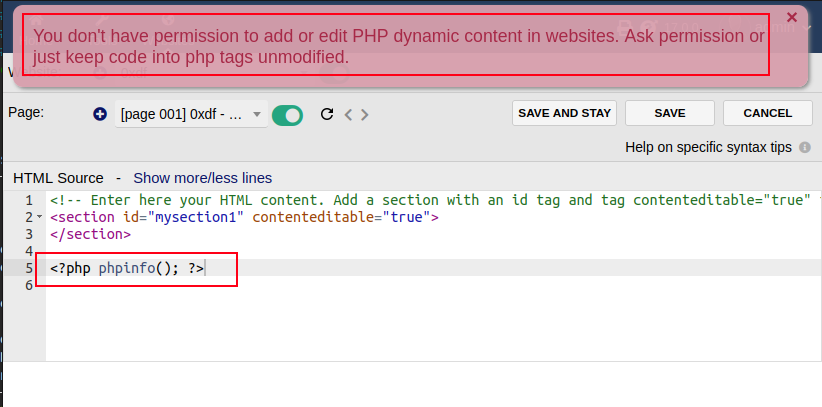Toggle the green page switch
This screenshot has height=407, width=822.
tap(287, 114)
